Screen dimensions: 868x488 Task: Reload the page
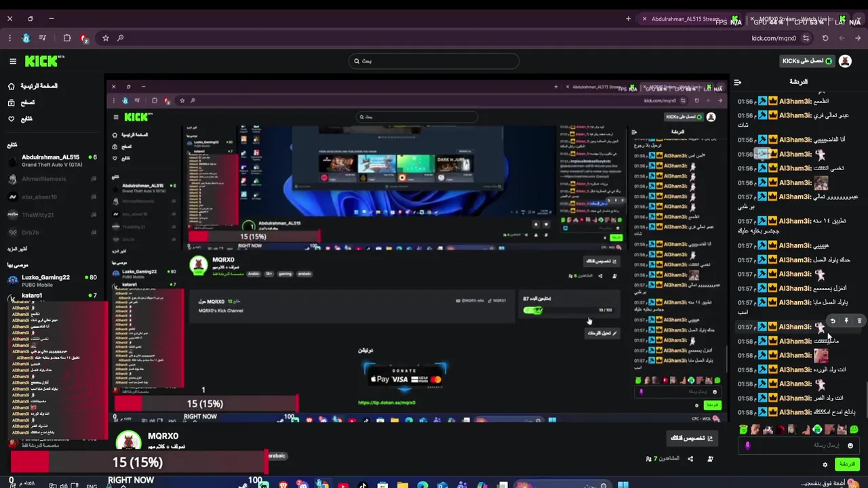coord(825,39)
